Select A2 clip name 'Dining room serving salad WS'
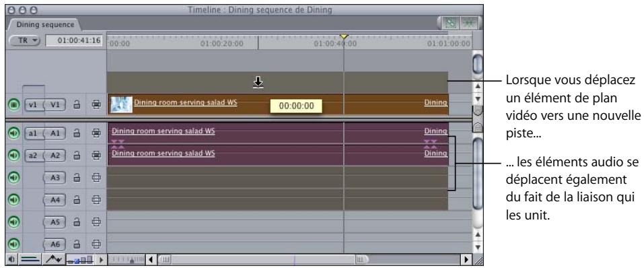644x268 pixels. pyautogui.click(x=163, y=153)
